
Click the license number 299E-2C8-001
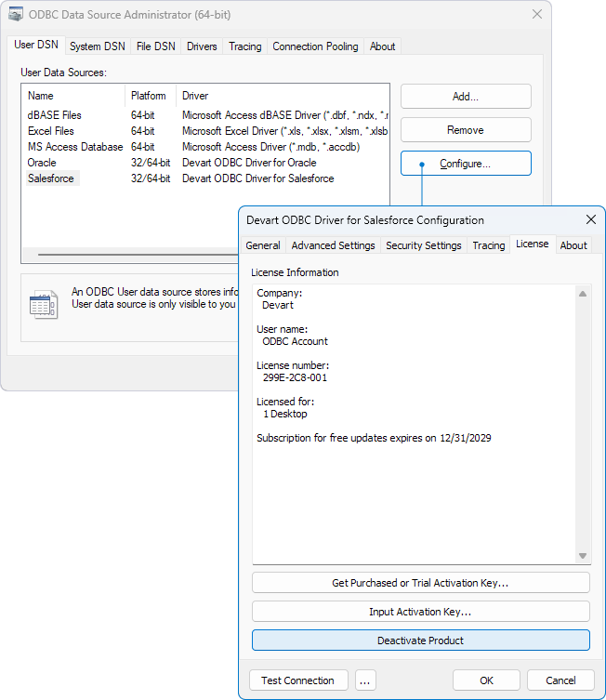[295, 377]
